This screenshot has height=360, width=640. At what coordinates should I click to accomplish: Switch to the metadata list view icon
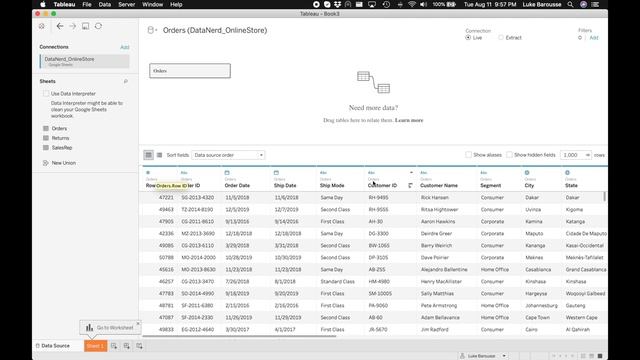tap(160, 155)
